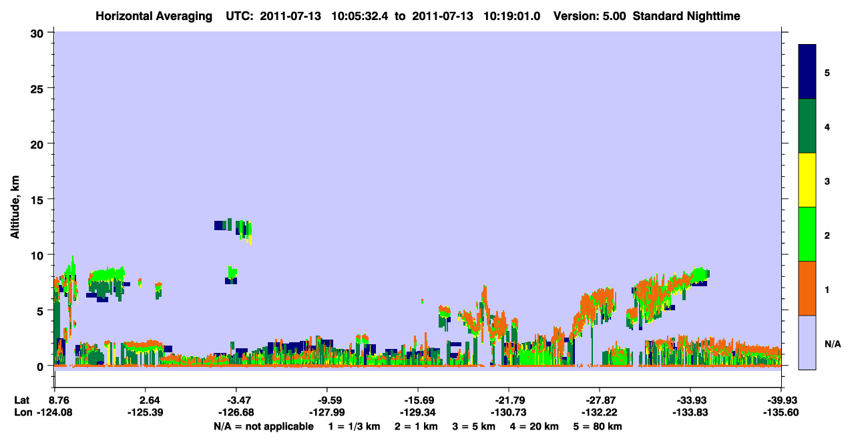Click the dark green level 4 colorbar segment
868x445 pixels.
[807, 126]
